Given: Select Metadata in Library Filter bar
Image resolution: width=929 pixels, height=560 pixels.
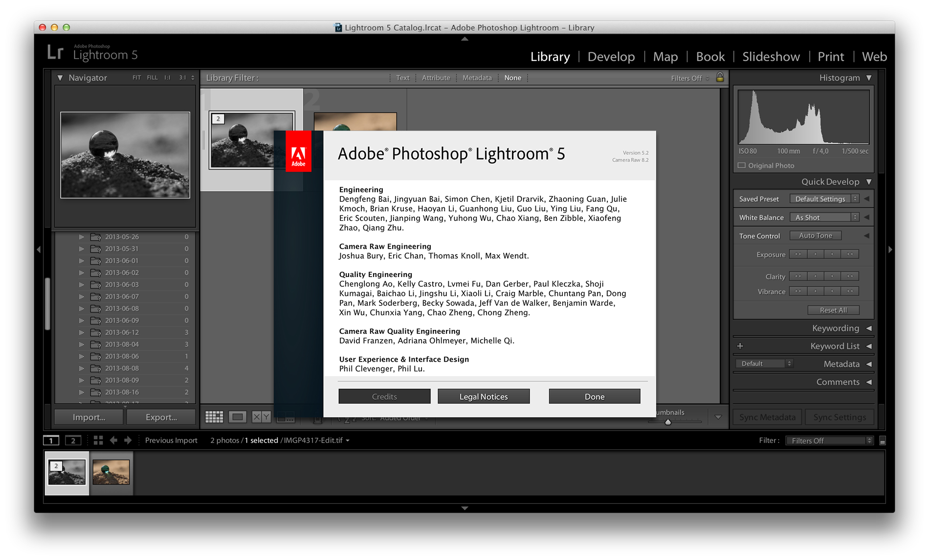Looking at the screenshot, I should [x=477, y=78].
